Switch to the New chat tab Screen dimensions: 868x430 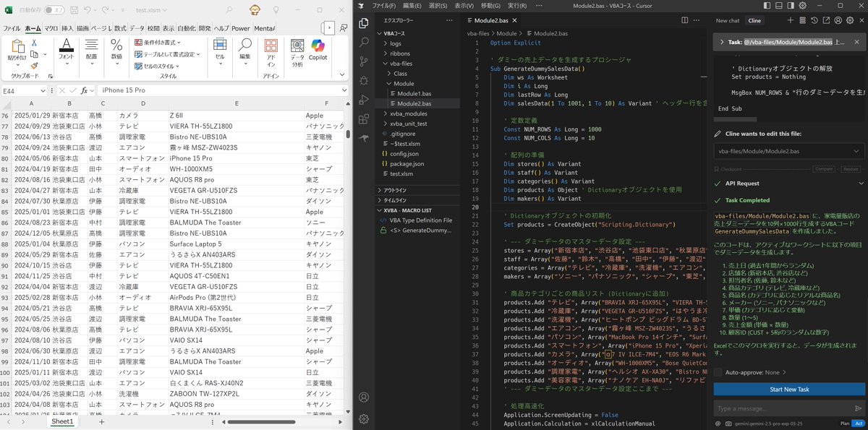[x=728, y=21]
